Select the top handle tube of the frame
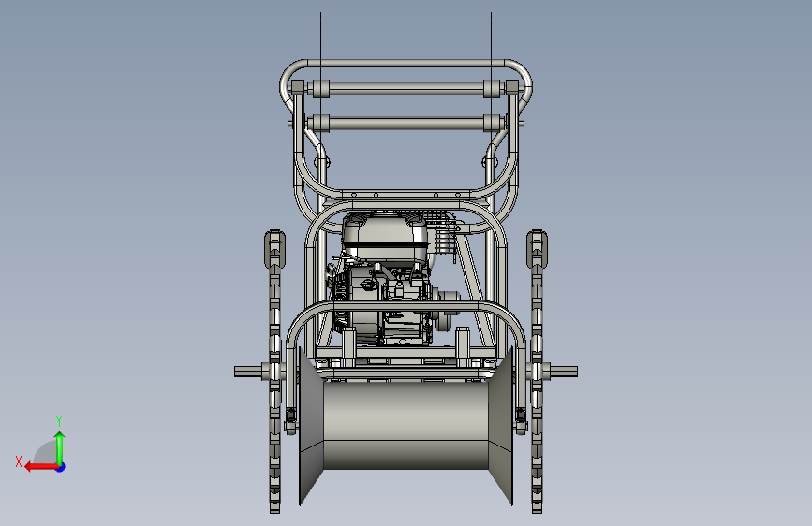The width and height of the screenshot is (812, 526). [x=406, y=63]
